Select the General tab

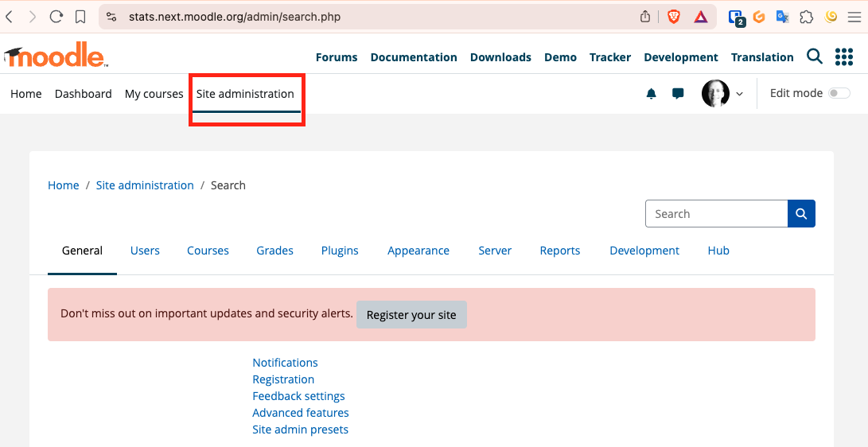pyautogui.click(x=82, y=251)
